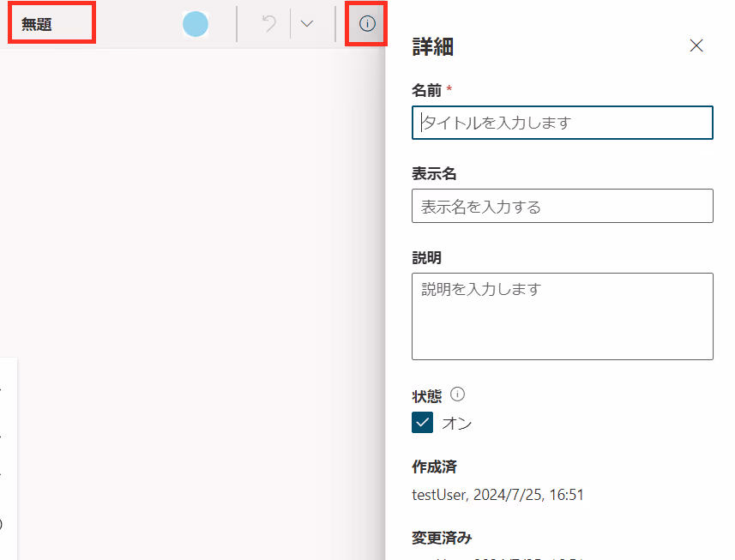Uncheck the オン status checkbox

click(x=422, y=422)
